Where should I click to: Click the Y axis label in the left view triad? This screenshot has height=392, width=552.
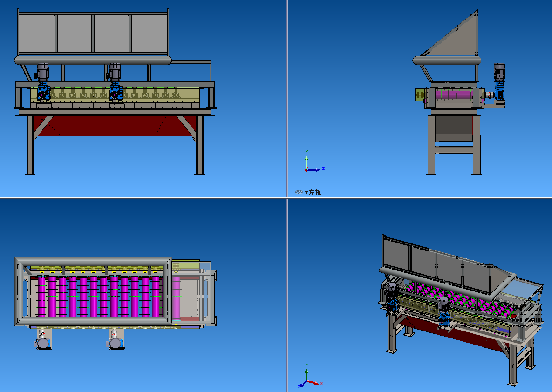(x=307, y=151)
